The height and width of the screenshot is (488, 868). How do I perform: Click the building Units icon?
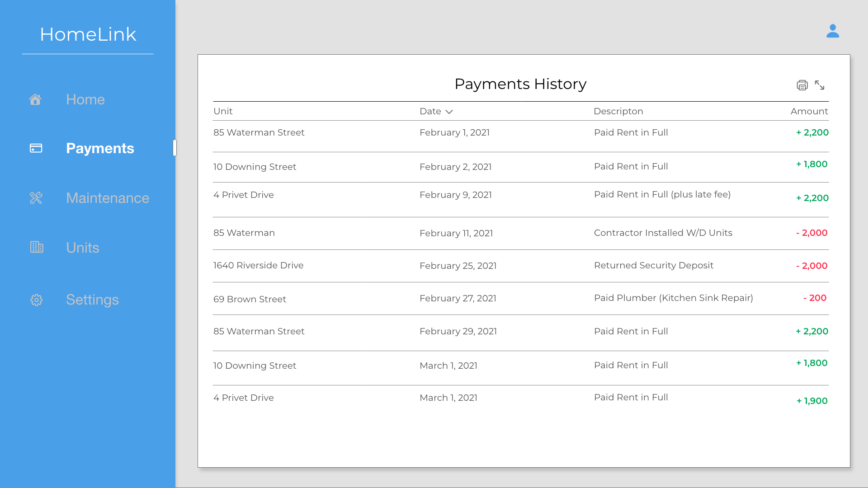tap(37, 247)
